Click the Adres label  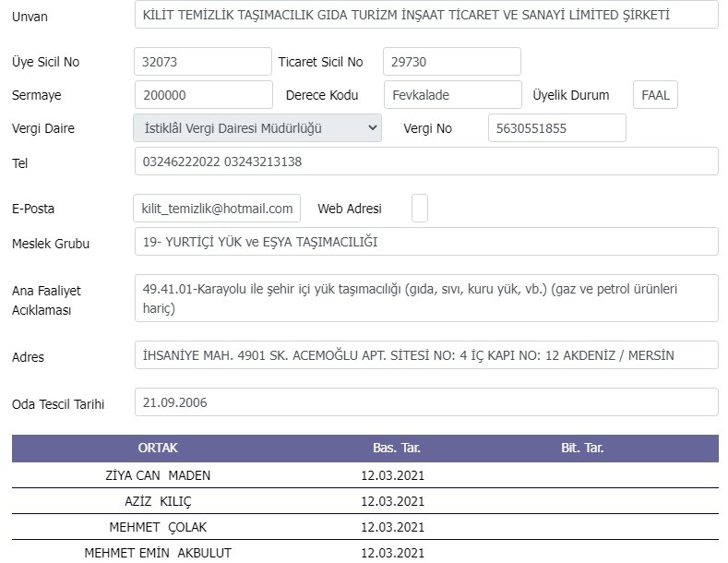point(28,357)
